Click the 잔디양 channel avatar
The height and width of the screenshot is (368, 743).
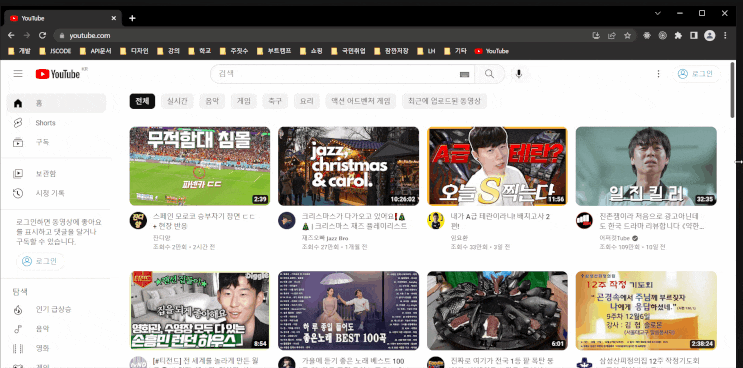tap(138, 221)
